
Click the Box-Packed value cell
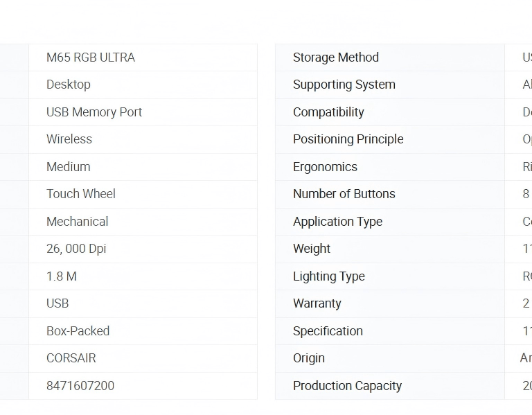pyautogui.click(x=78, y=331)
